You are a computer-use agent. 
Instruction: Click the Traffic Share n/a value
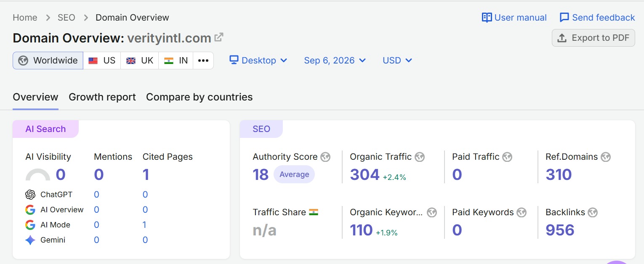(x=264, y=230)
